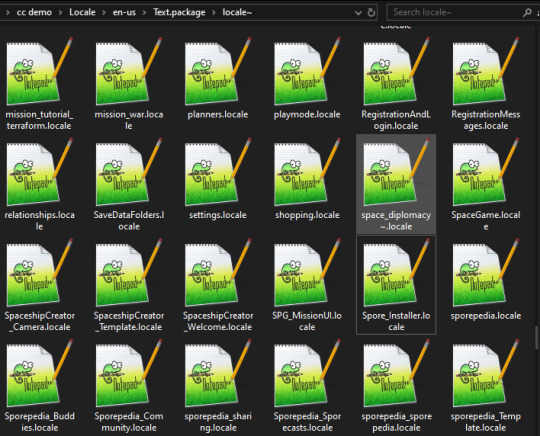Screen dimensions: 540x436
Task: Select SpaceshipCreator_Template.locale file icon
Action: [x=128, y=272]
